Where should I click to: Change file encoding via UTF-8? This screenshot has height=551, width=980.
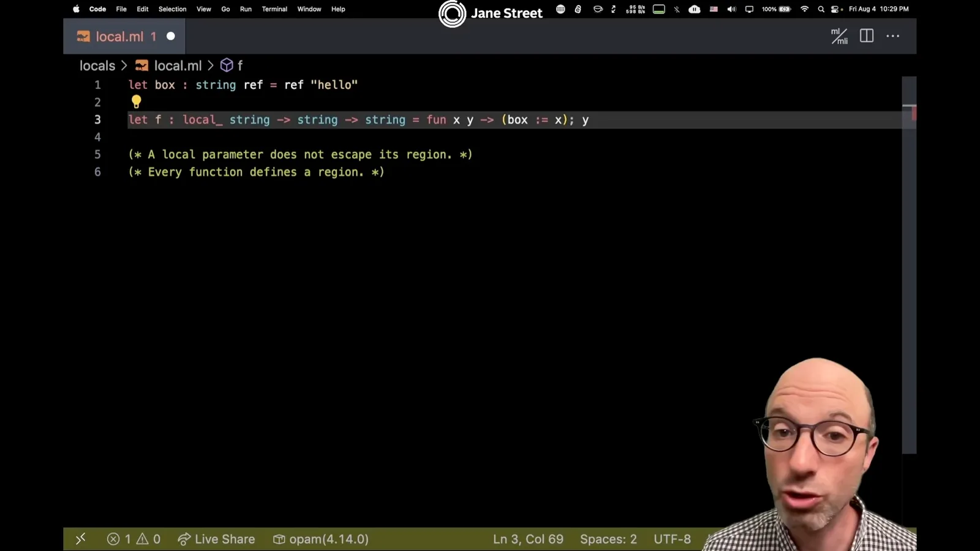coord(672,539)
